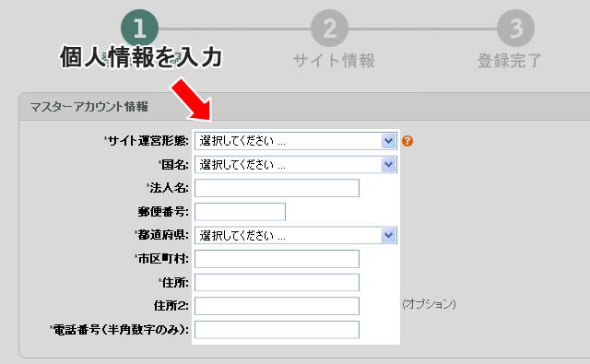Click the 電話番号 input field
The image size is (590, 364).
[277, 330]
